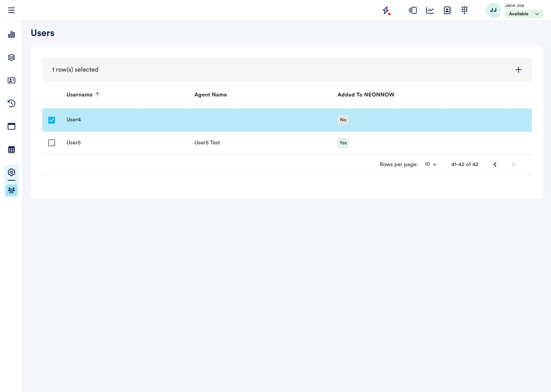Click the bar chart dashboard sidebar icon
Screen dimensions: 551x392
tap(11, 35)
